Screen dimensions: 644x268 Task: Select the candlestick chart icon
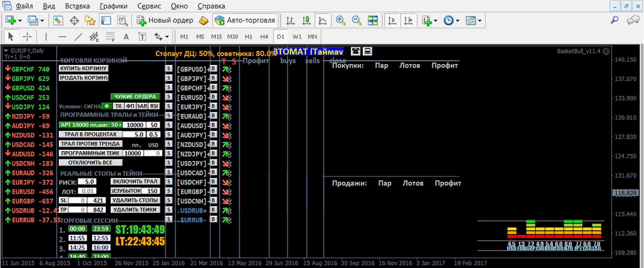point(306,21)
